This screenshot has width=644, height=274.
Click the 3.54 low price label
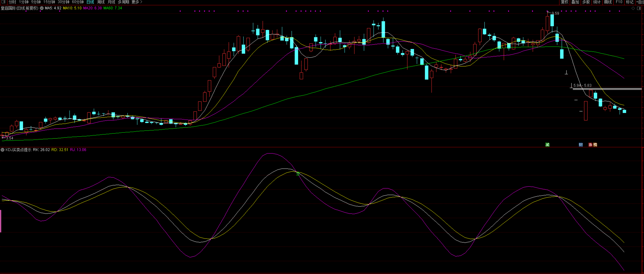pyautogui.click(x=10, y=138)
